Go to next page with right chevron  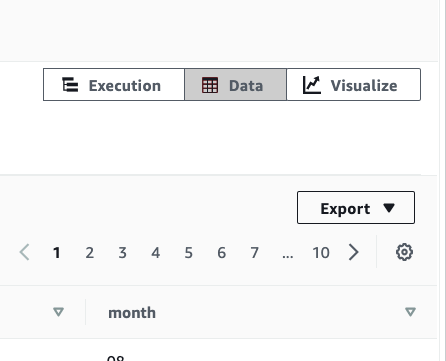point(354,252)
